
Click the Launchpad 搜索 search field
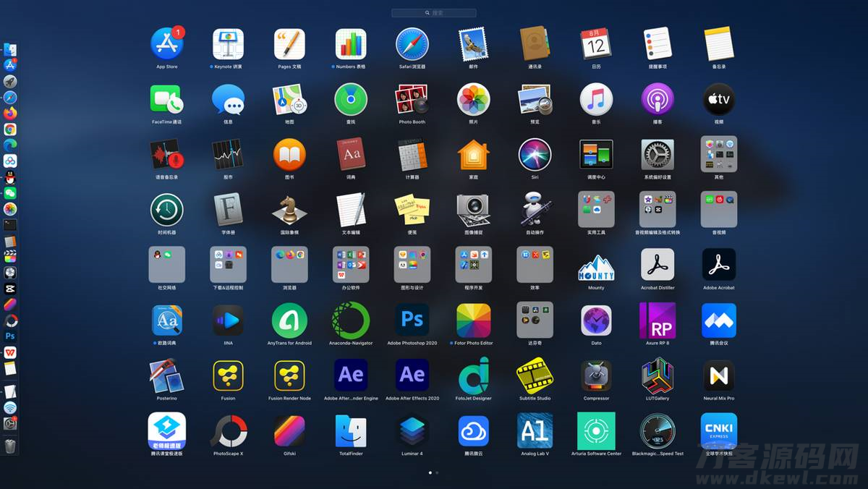(x=434, y=13)
